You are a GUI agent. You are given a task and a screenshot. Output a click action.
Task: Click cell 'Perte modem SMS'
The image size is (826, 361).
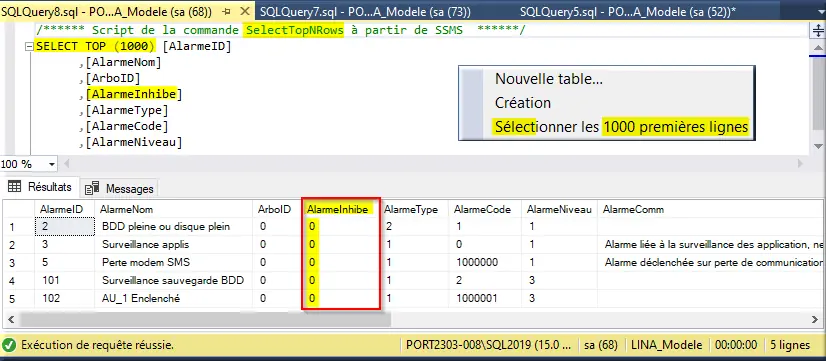coord(173,262)
